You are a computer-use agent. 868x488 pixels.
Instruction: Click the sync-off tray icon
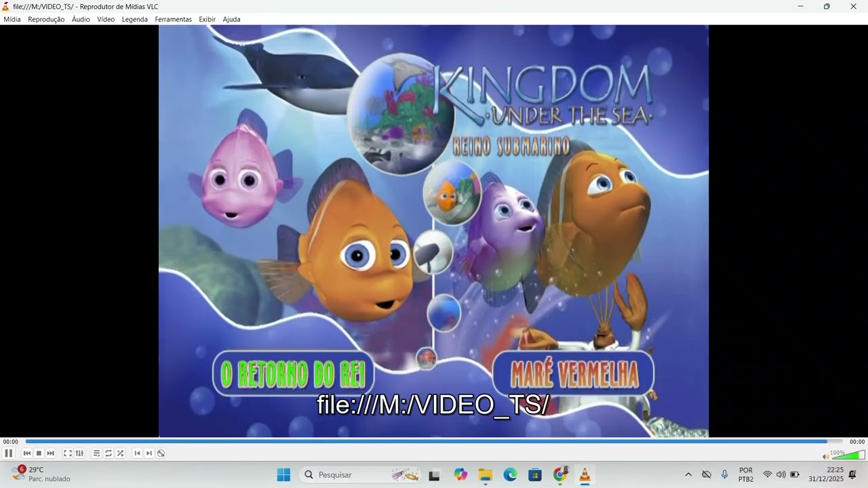click(x=707, y=474)
